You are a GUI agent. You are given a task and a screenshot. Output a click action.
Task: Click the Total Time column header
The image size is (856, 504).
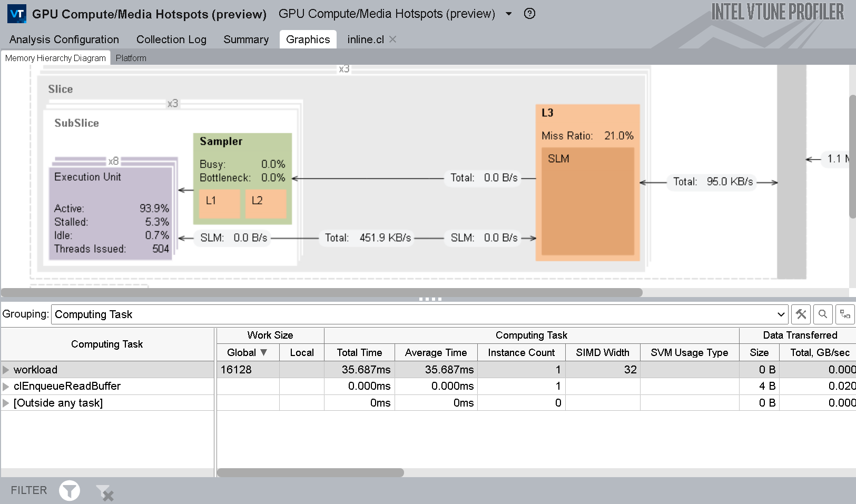(x=359, y=352)
